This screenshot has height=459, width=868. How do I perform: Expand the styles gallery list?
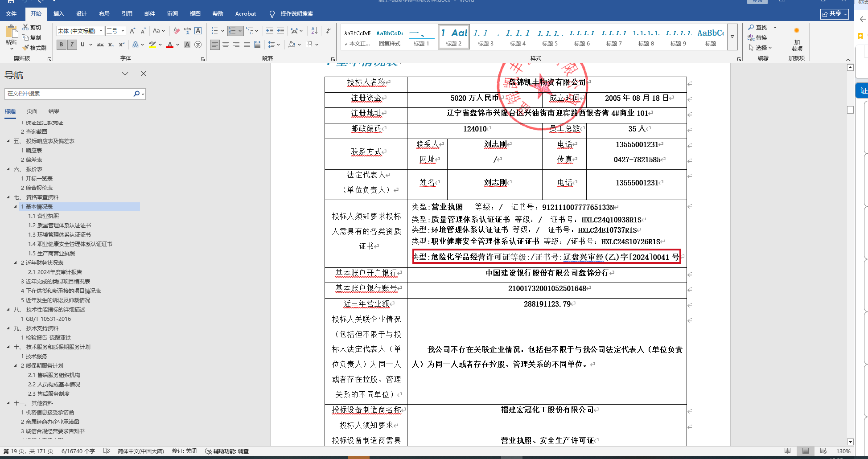732,36
